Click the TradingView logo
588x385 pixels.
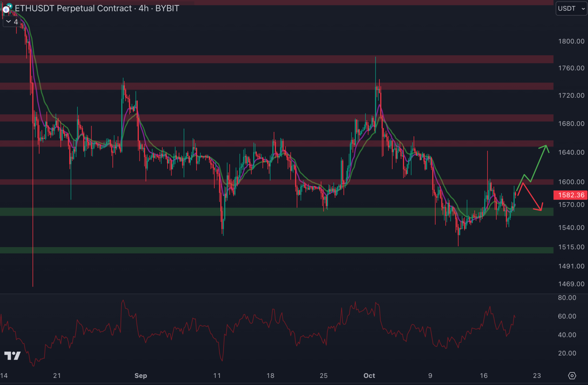click(12, 355)
